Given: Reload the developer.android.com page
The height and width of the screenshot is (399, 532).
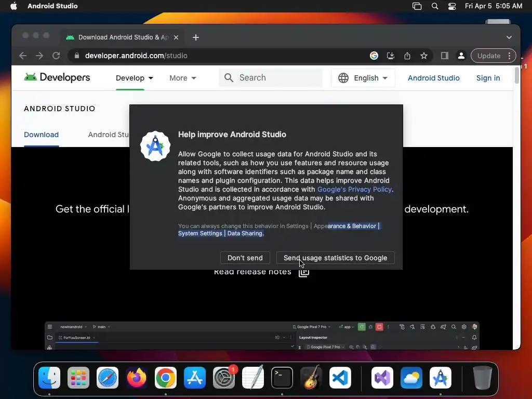Looking at the screenshot, I should [x=56, y=56].
